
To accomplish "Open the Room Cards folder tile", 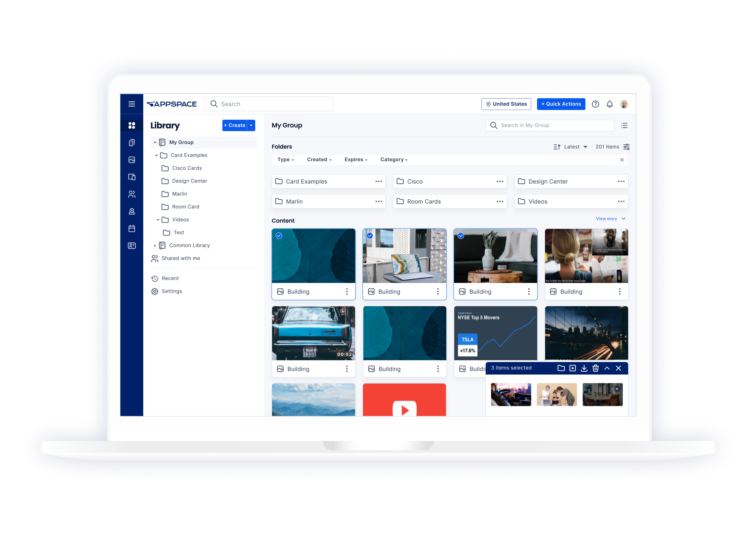I will [x=449, y=201].
